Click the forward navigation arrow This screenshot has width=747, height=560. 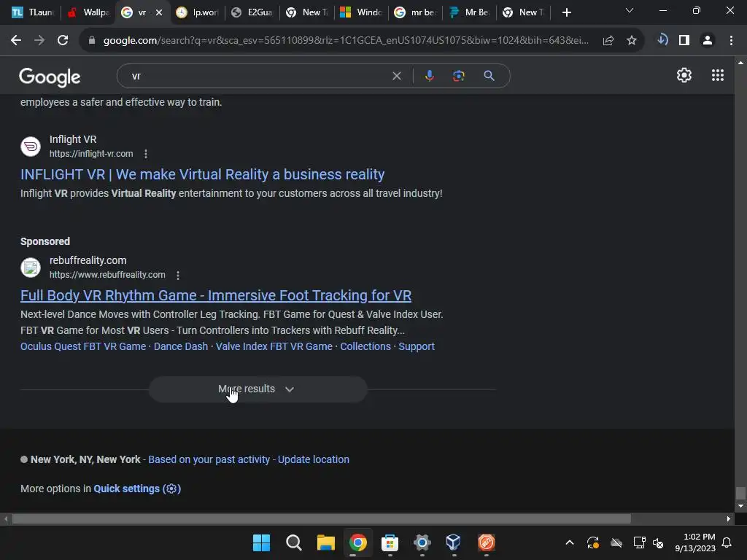39,41
